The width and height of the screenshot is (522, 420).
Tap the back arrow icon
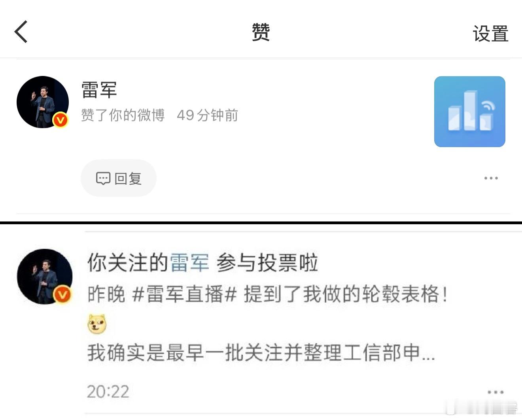pyautogui.click(x=21, y=32)
